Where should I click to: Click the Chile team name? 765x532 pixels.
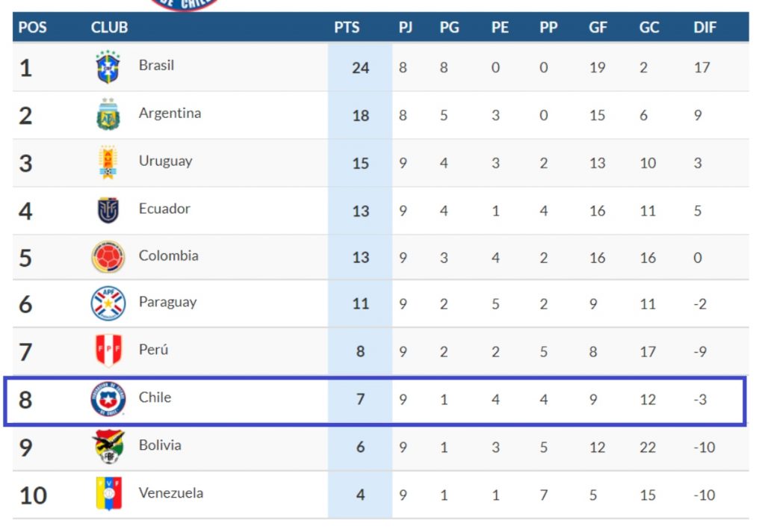pos(155,398)
